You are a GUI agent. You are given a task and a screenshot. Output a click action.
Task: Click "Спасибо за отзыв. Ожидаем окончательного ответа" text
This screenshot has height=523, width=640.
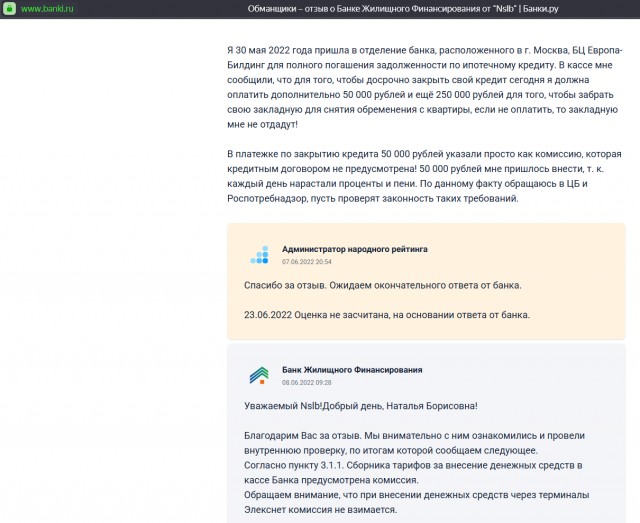point(383,285)
